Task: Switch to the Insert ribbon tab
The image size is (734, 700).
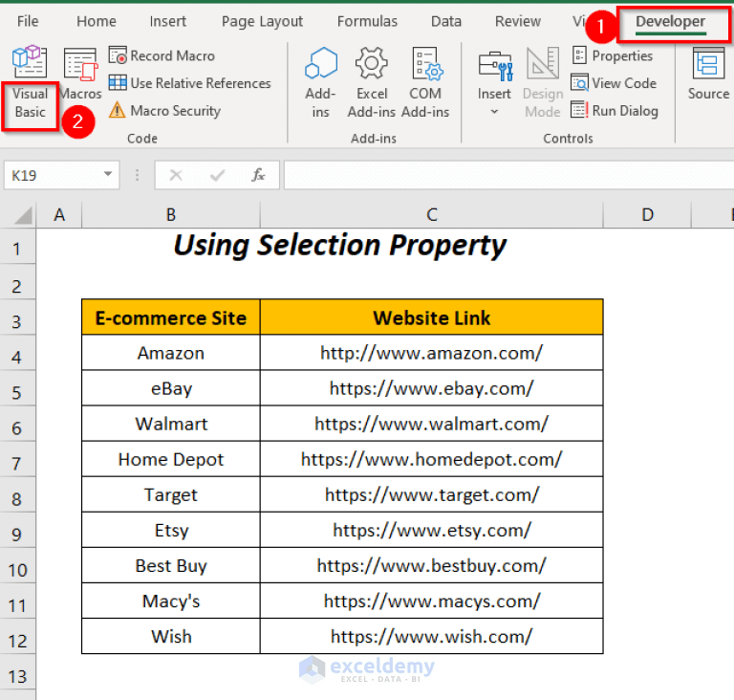Action: tap(167, 21)
